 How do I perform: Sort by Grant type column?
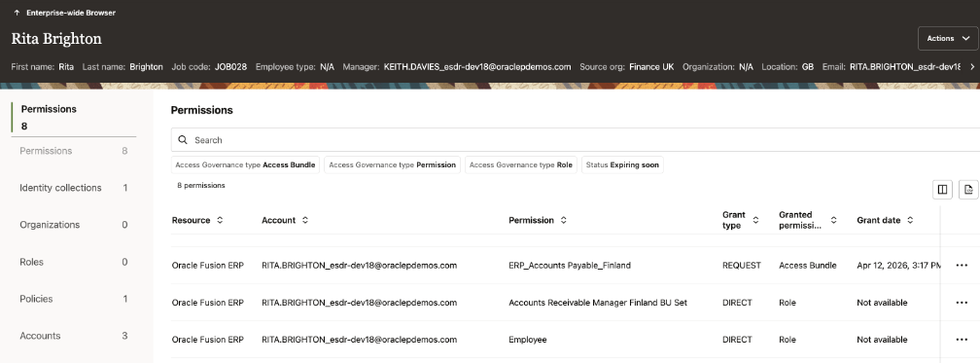(755, 220)
